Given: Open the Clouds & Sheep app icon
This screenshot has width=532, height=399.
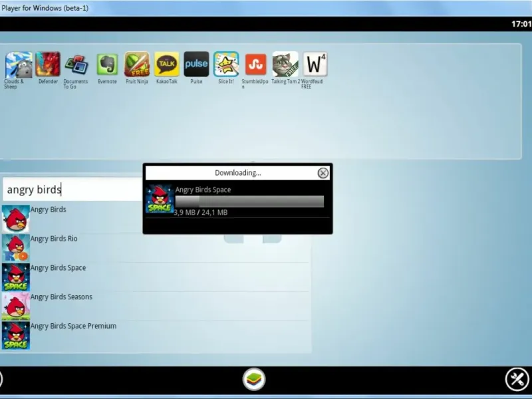Looking at the screenshot, I should tap(19, 65).
